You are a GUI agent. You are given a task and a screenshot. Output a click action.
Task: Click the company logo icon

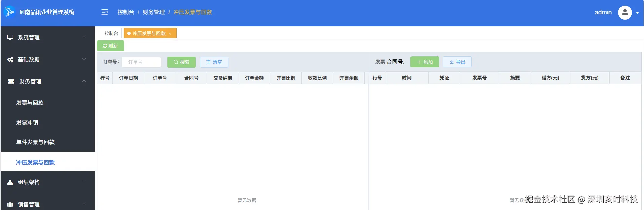[x=9, y=12]
